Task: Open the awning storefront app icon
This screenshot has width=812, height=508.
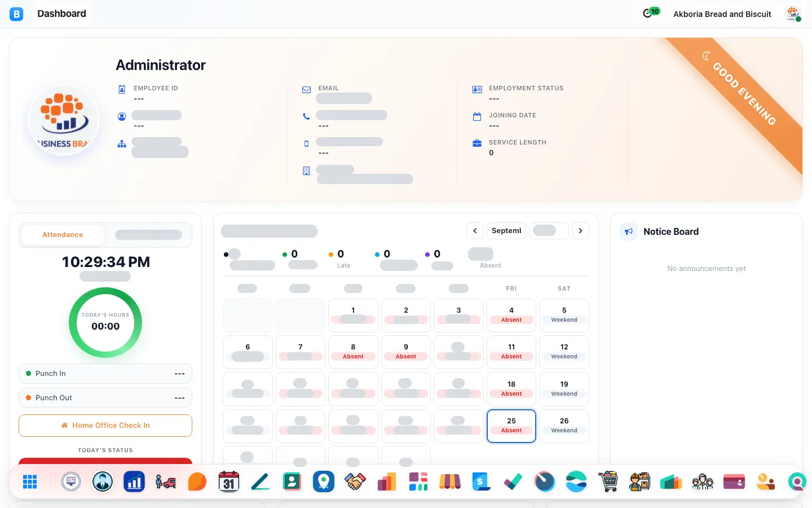Action: [450, 481]
